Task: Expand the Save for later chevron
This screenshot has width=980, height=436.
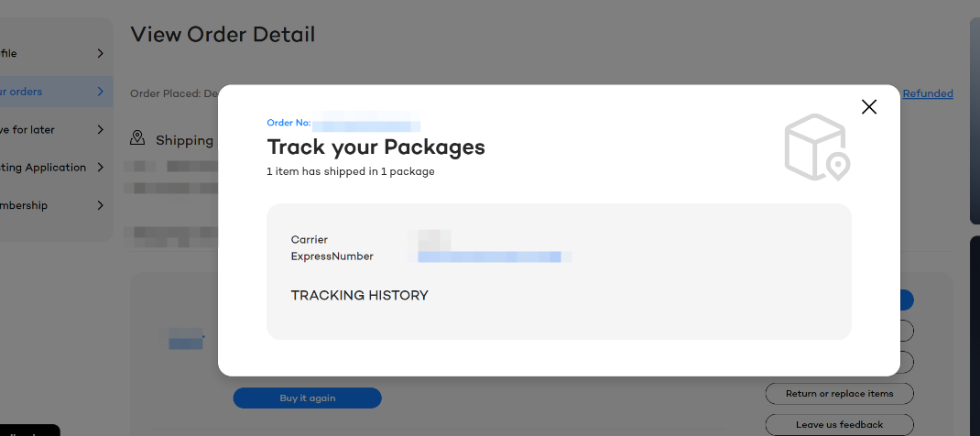Action: tap(100, 130)
